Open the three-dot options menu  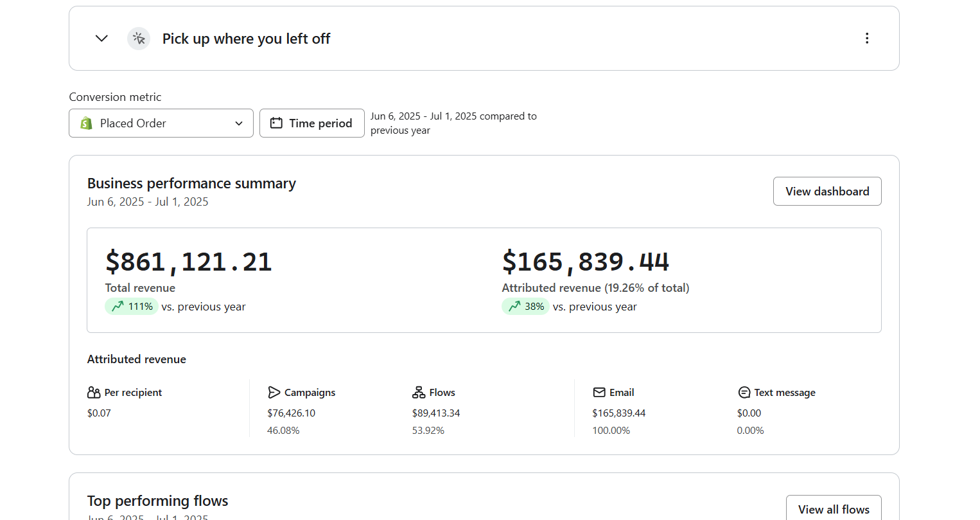click(867, 39)
